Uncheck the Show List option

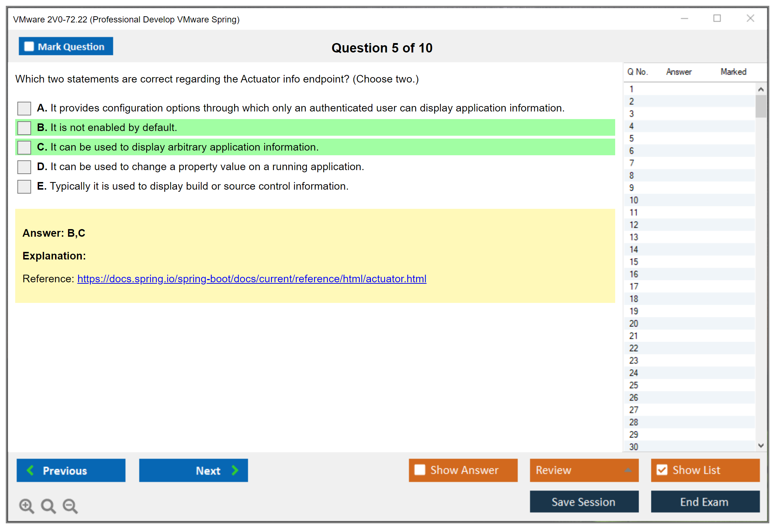tap(662, 470)
